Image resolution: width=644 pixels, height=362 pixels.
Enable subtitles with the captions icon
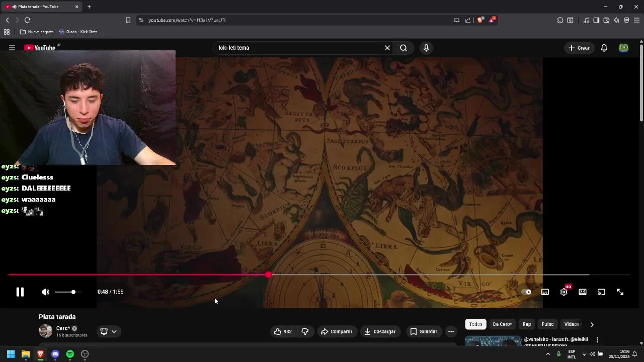coord(545,292)
